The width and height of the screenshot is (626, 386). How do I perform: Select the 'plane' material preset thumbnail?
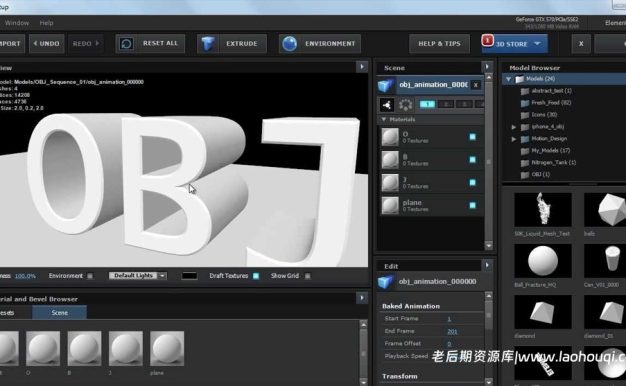167,348
